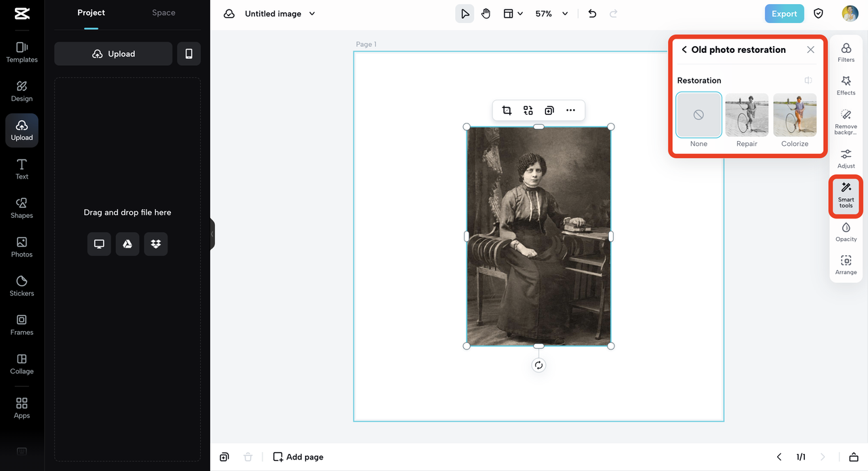
Task: Go back from Old photo restoration
Action: pos(684,50)
